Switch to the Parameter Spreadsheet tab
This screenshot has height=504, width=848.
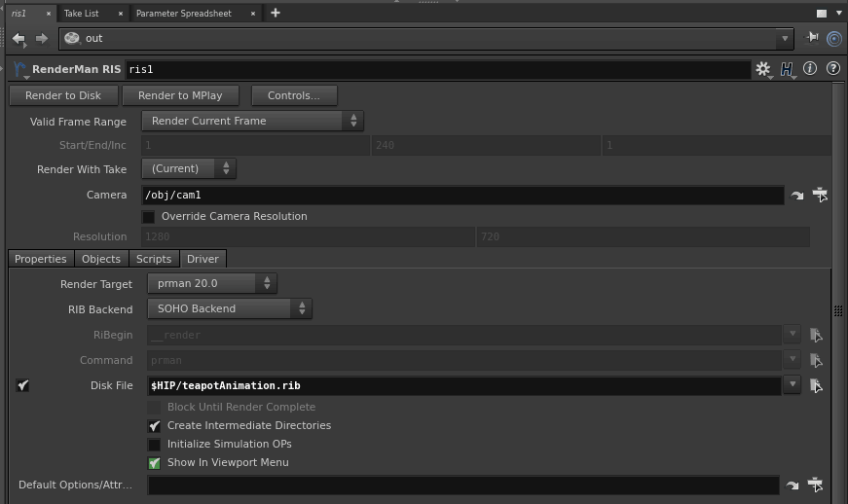tap(184, 14)
